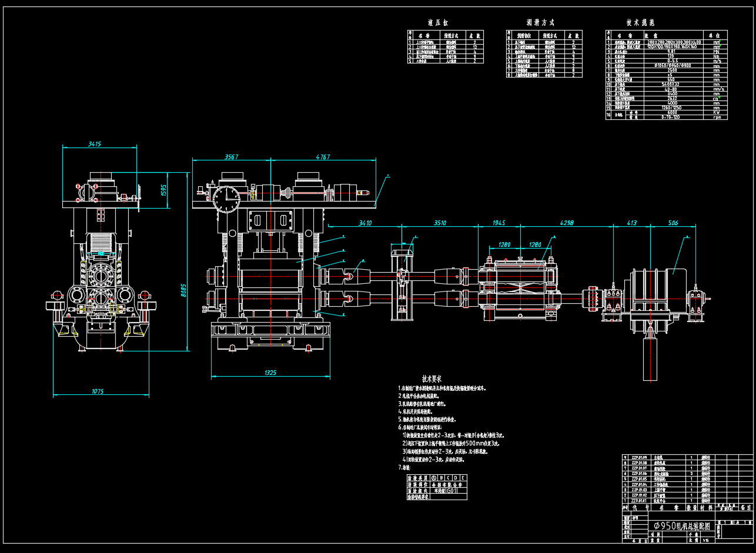The width and height of the screenshot is (756, 553).
Task: Click the 3415 width dimension text
Action: click(94, 143)
